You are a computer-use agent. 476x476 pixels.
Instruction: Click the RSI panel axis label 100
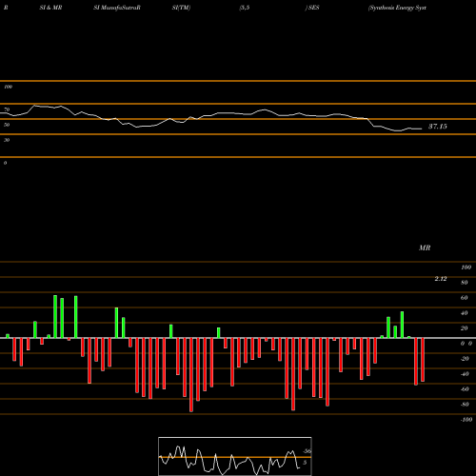(x=8, y=87)
